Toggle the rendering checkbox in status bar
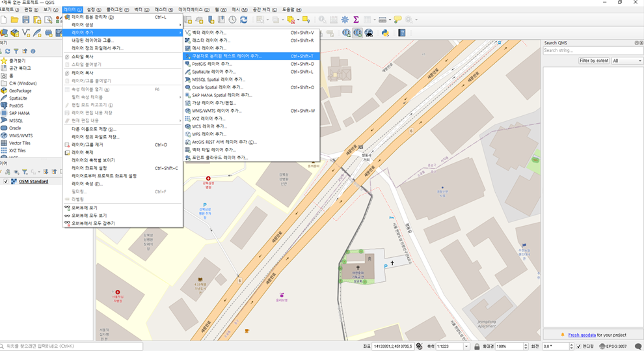Image resolution: width=644 pixels, height=351 pixels. click(x=579, y=346)
